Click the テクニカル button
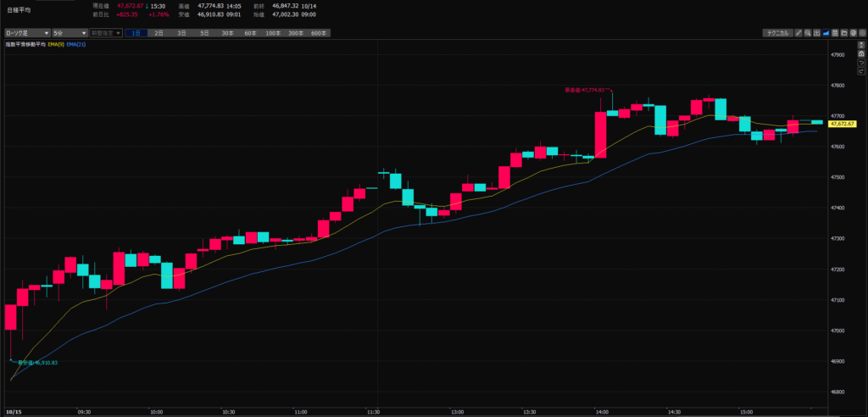 776,33
